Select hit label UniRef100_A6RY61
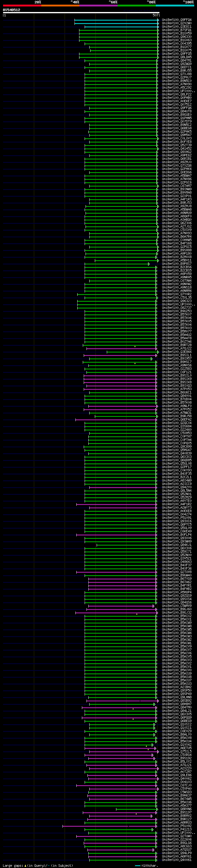 (177, 856)
